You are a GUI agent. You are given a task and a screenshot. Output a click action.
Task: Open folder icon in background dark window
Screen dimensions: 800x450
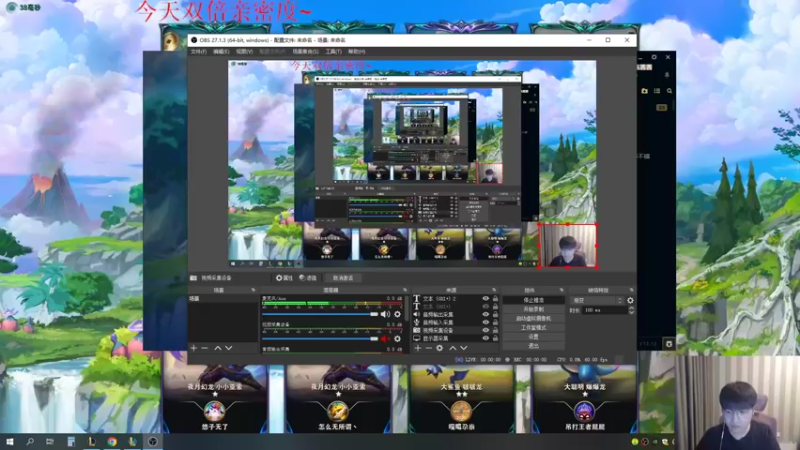coord(644,91)
